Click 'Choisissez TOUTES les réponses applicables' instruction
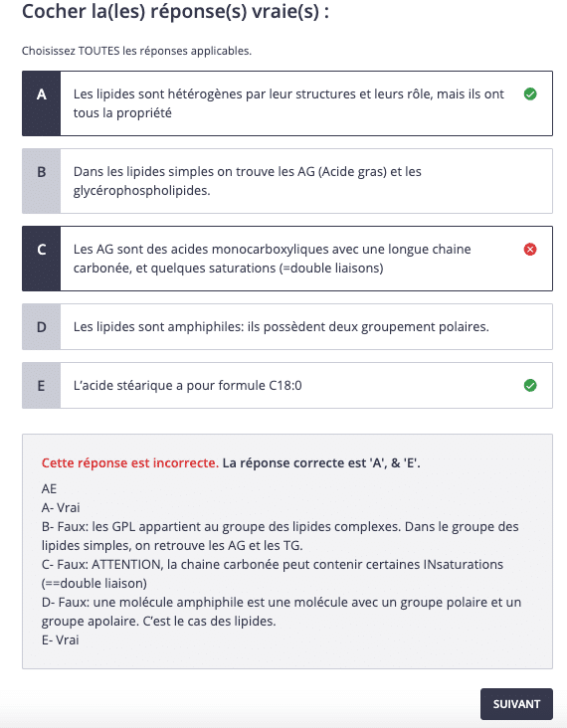Image resolution: width=567 pixels, height=728 pixels. point(136,51)
